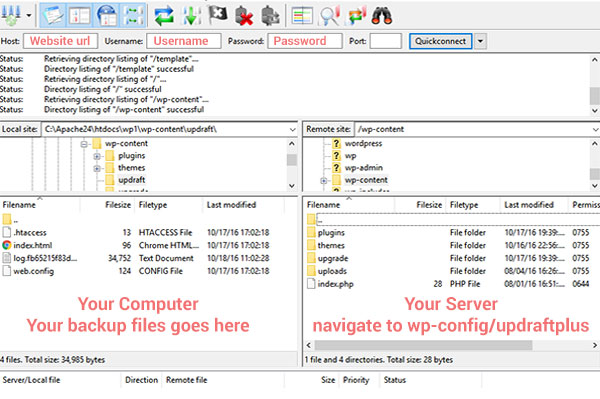Screen dimensions: 600x399
Task: Select the remote upgrade folder row
Action: click(x=452, y=258)
